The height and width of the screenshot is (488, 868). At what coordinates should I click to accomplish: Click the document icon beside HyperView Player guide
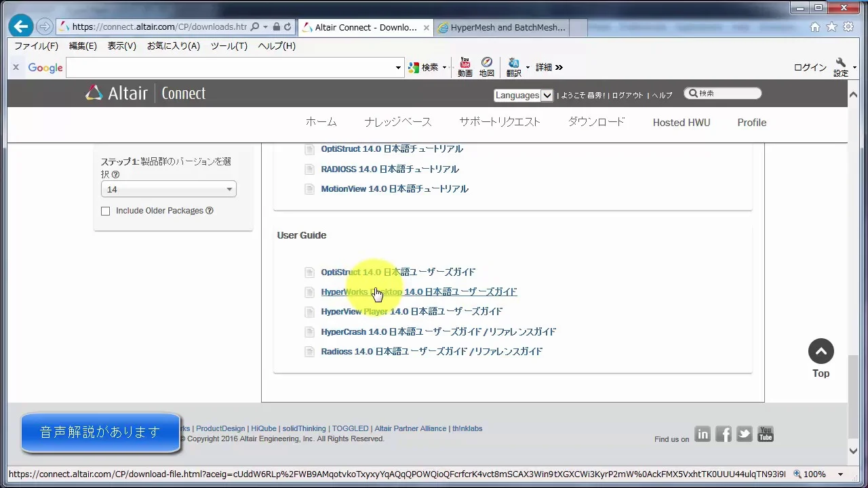(309, 312)
